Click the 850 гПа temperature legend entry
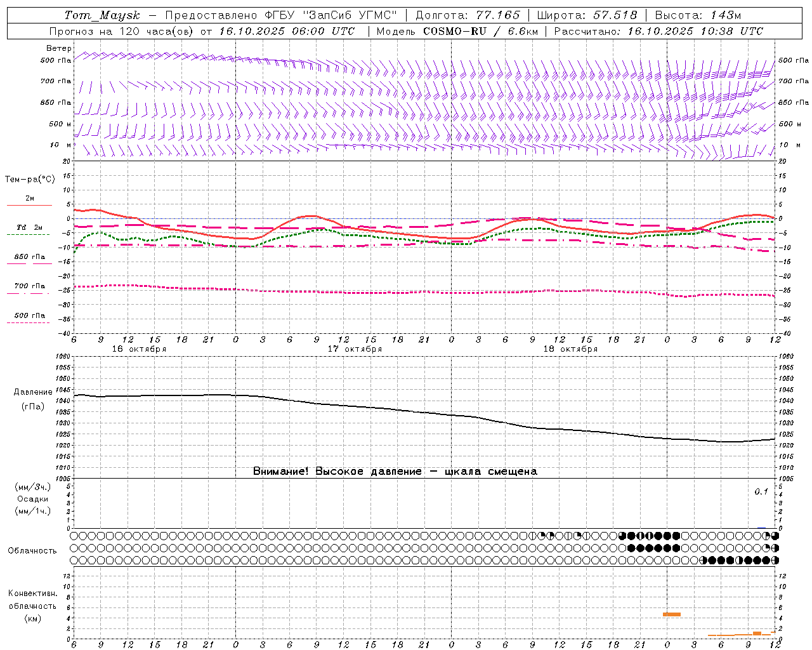This screenshot has width=812, height=650. tap(29, 257)
